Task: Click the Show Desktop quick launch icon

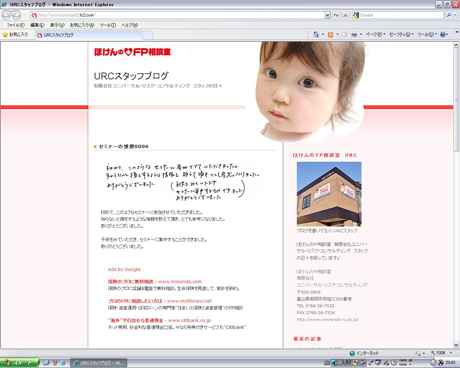Action: pos(47,363)
